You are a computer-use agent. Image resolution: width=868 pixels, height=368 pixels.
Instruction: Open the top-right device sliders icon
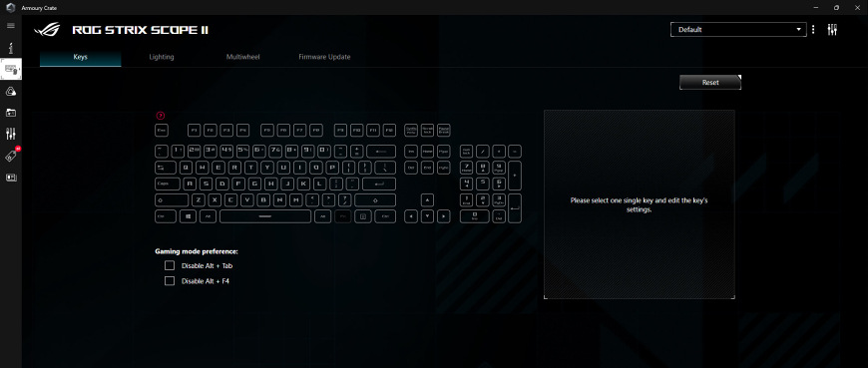tap(832, 30)
